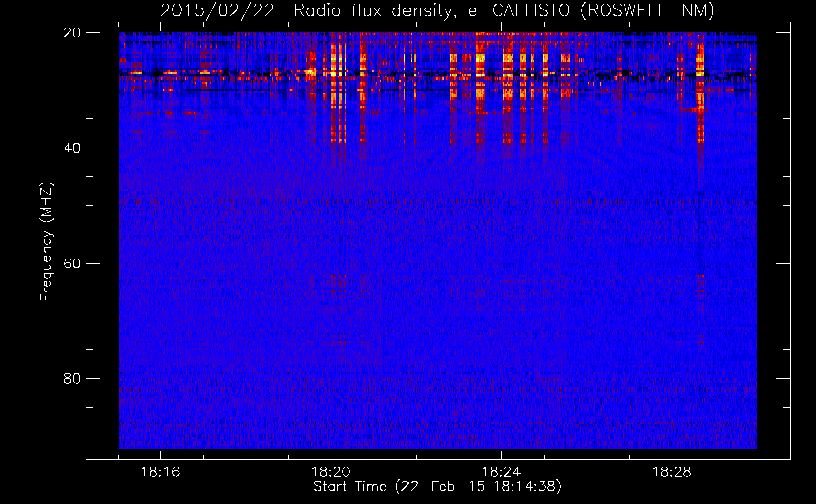This screenshot has height=504, width=816.
Task: Click the frequency tick label 80
Action: pyautogui.click(x=73, y=379)
